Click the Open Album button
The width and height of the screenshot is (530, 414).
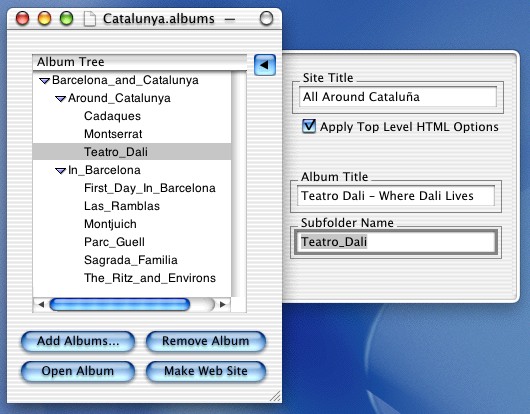click(78, 371)
